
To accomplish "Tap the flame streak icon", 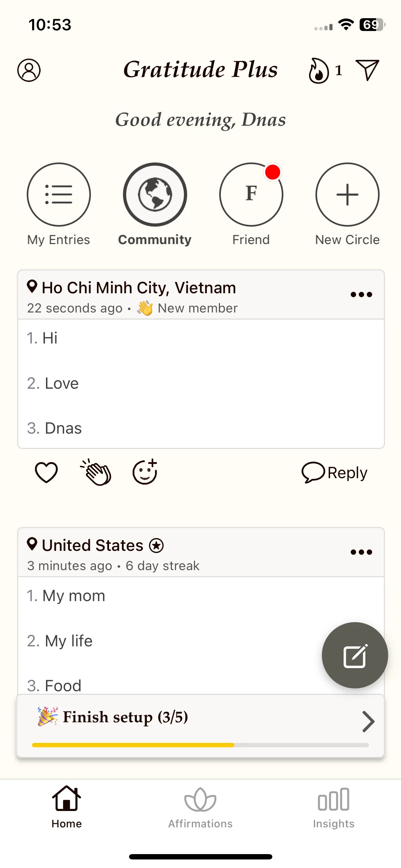I will pyautogui.click(x=318, y=71).
